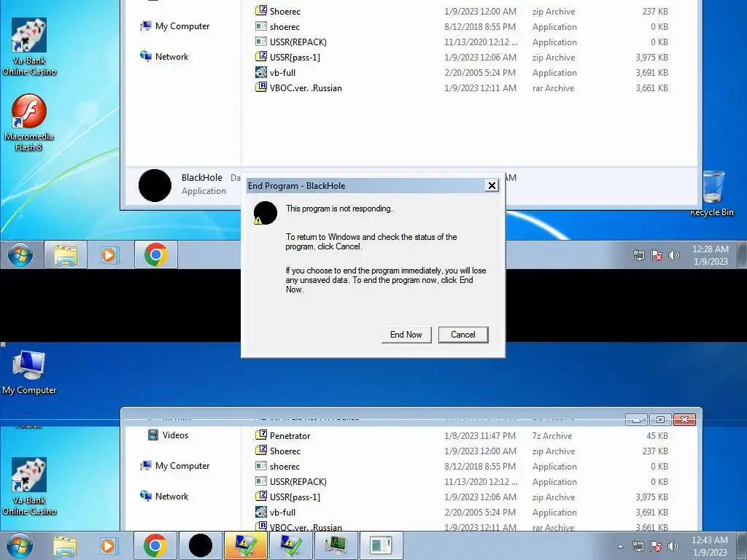The height and width of the screenshot is (560, 747).
Task: Select the lower Va-Bank Online Casino desktop icon
Action: (29, 486)
